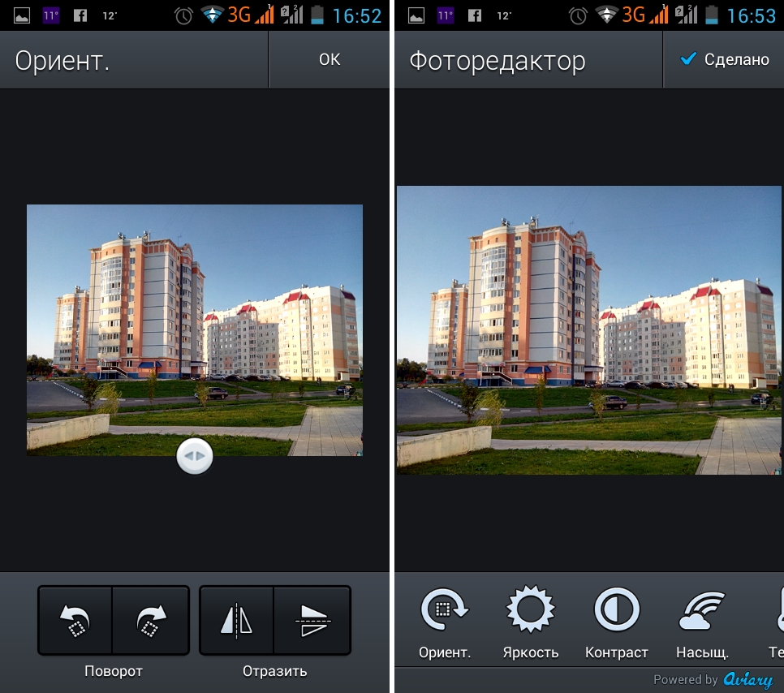This screenshot has width=784, height=693.
Task: Tap the 16:52 clock in the left status bar
Action: coord(357,16)
